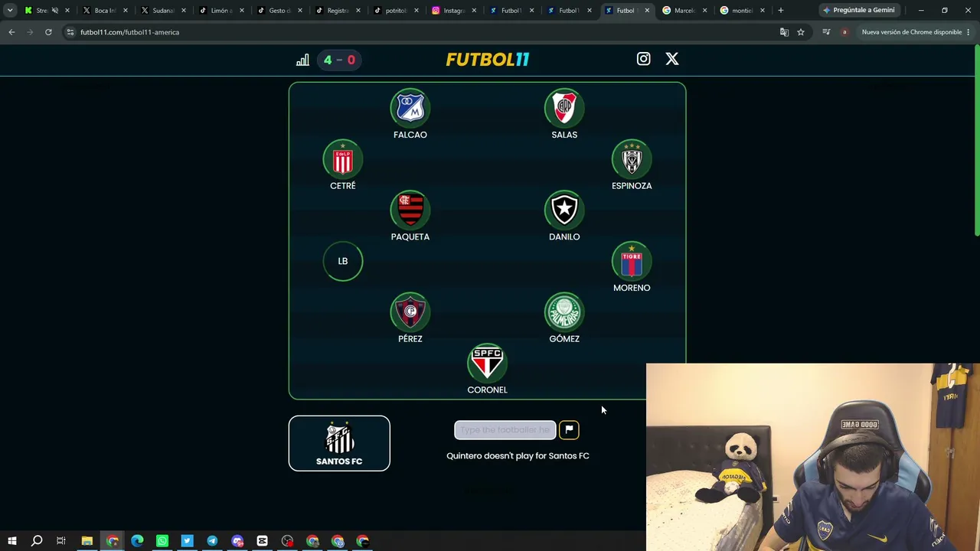The width and height of the screenshot is (980, 551).
Task: Switch to the montiel Google tab
Action: pos(742,11)
